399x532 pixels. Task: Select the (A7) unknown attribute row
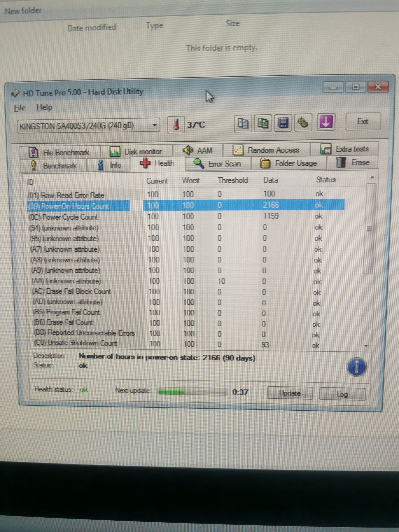pyautogui.click(x=186, y=249)
